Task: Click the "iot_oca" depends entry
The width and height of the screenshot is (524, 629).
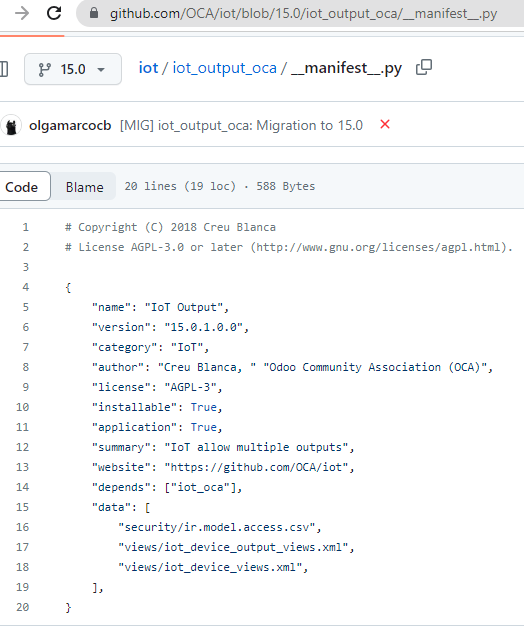Action: [200, 487]
